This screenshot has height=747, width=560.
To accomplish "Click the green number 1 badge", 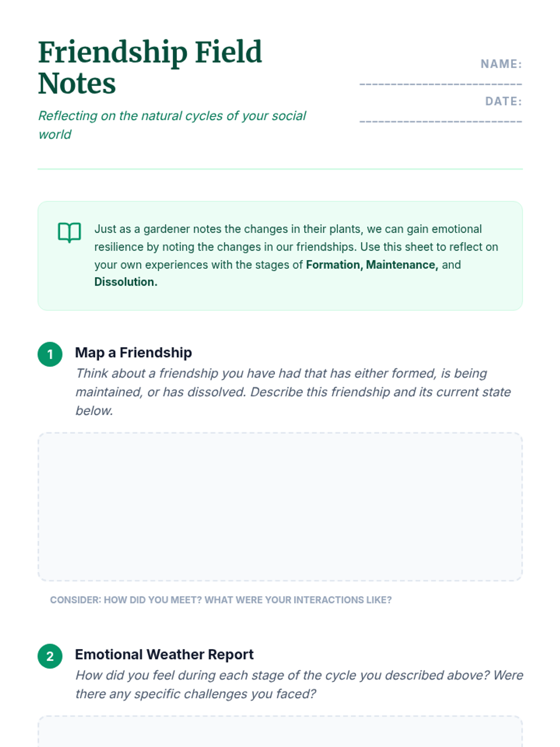I will 50,354.
